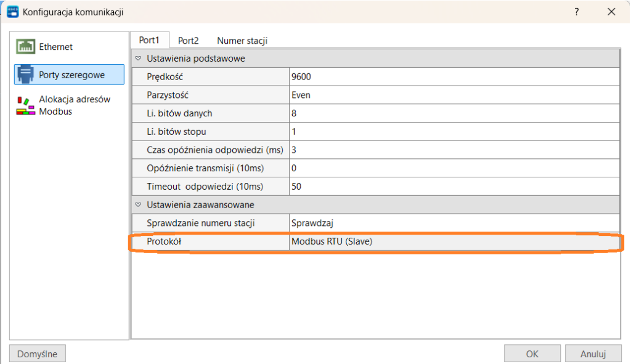Collapse the Ustawienia zaawansowane section
The width and height of the screenshot is (631, 364).
point(138,204)
